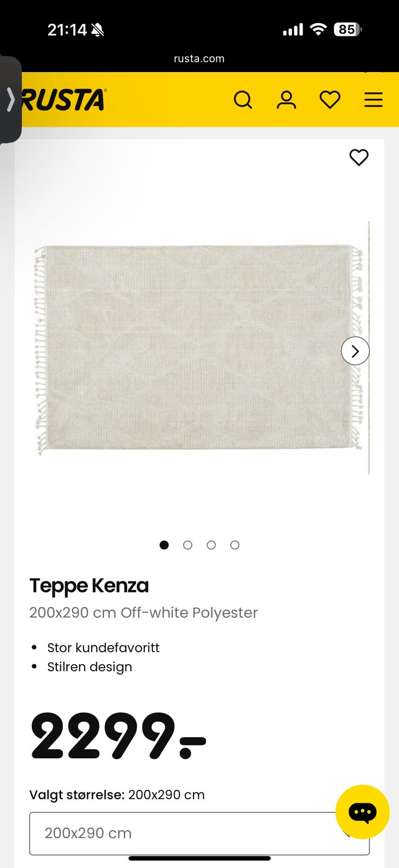Tap the Teppe Kenza product title

(x=89, y=585)
